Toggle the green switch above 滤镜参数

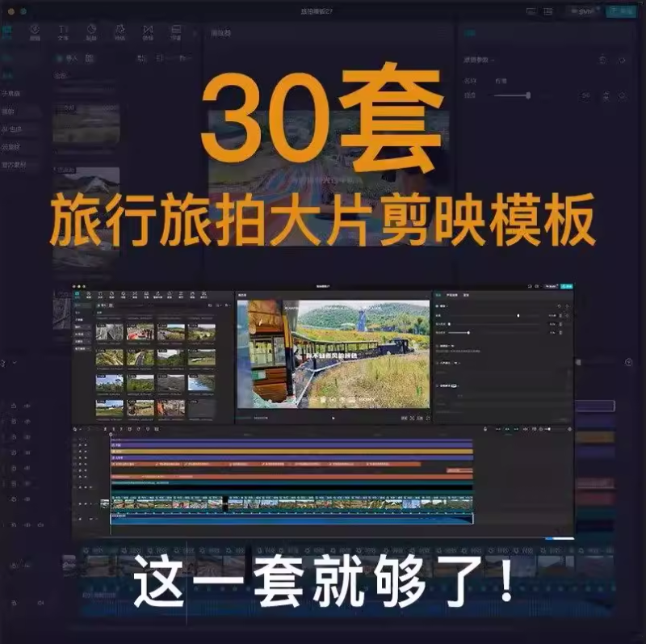pos(470,32)
